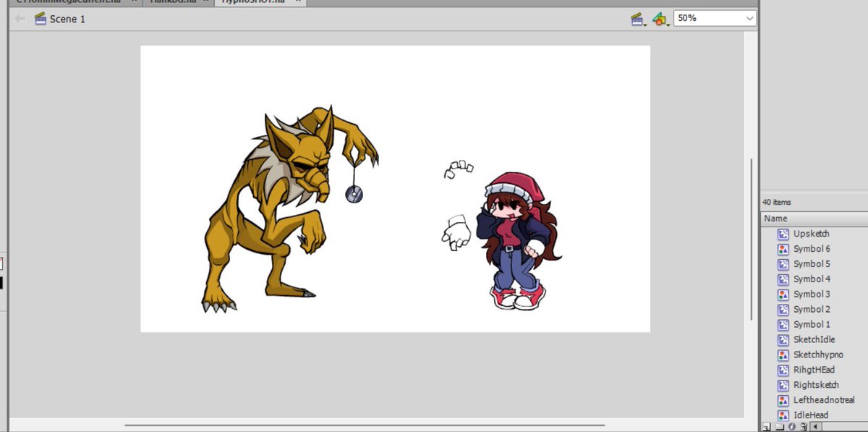Select SketchIdle in the library list
Viewport: 868px width, 432px height.
point(814,340)
